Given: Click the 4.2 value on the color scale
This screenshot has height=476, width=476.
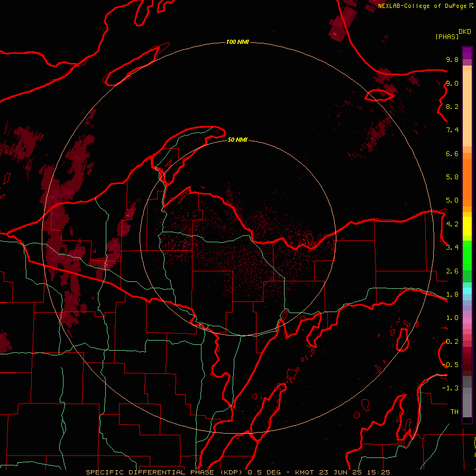Looking at the screenshot, I should pyautogui.click(x=452, y=224).
